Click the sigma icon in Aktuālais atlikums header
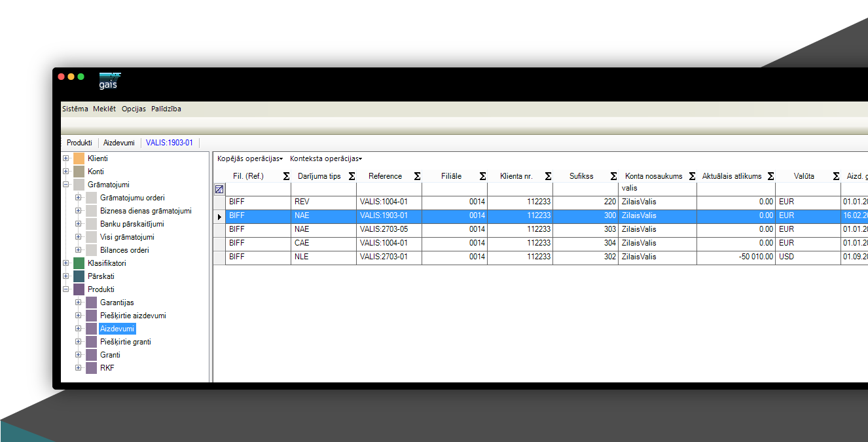Viewport: 868px width, 442px height. (x=770, y=176)
